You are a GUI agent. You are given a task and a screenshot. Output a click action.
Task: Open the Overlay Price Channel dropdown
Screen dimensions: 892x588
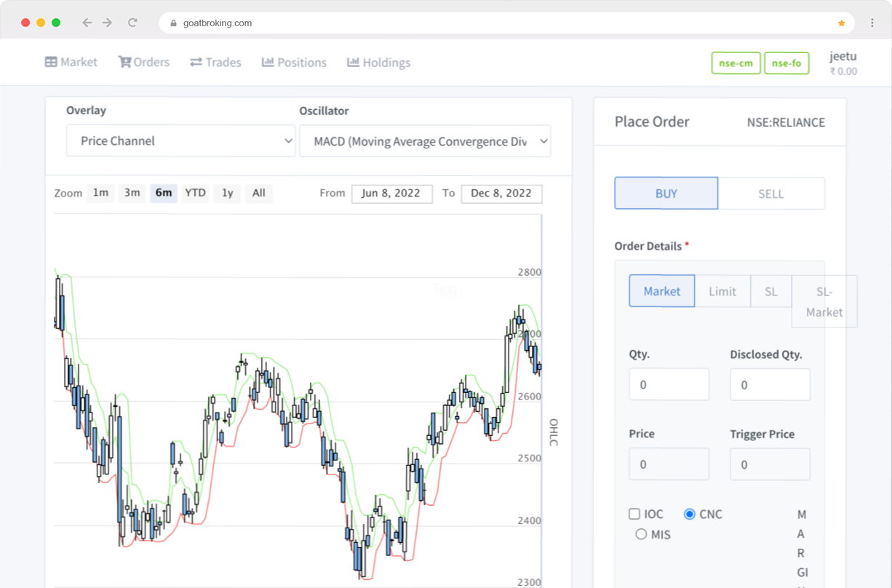click(180, 141)
